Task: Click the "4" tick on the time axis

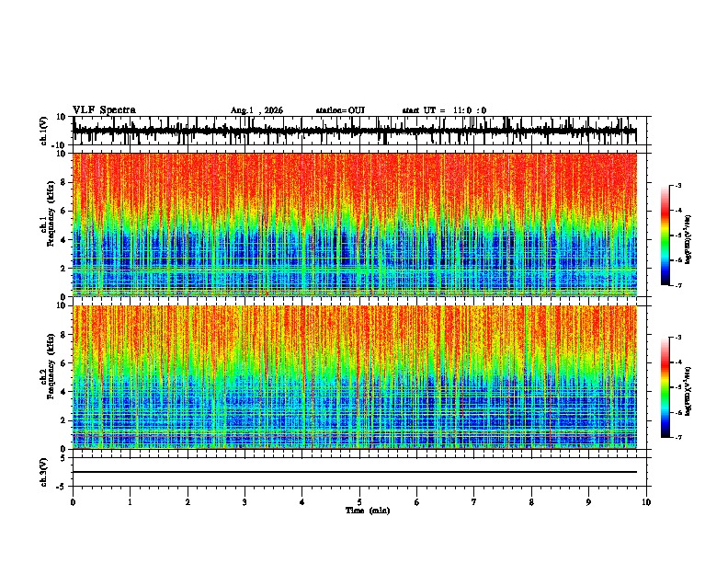Action: (302, 502)
